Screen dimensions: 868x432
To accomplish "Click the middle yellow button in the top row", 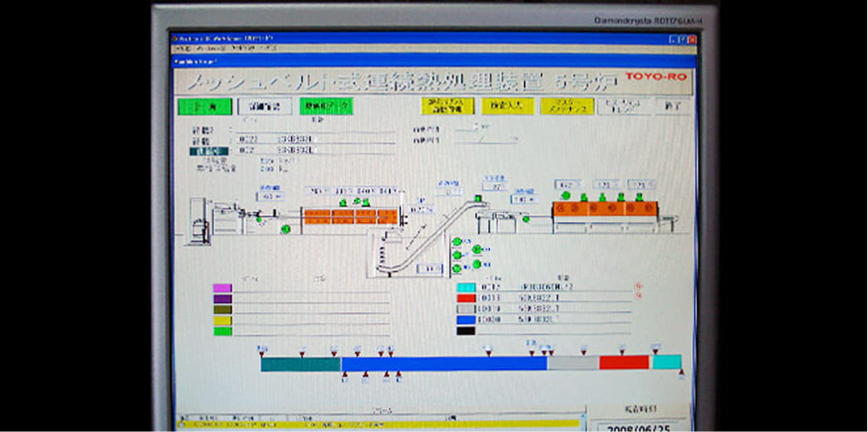I will coord(507,106).
